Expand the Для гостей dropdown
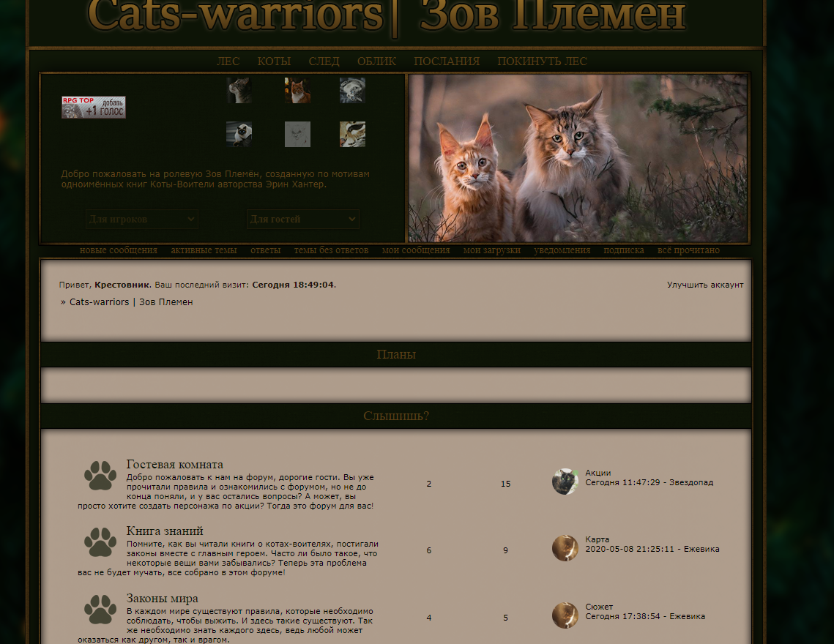This screenshot has width=834, height=644. [303, 219]
